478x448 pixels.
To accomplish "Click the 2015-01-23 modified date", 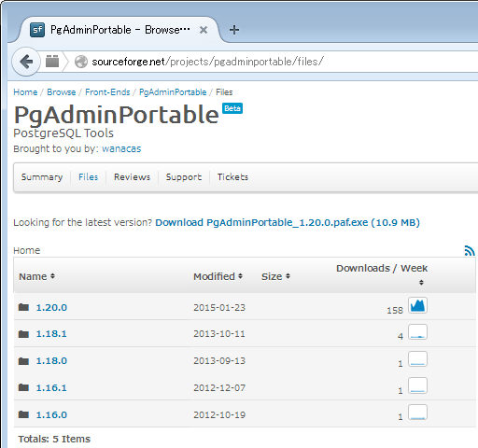I will 219,307.
